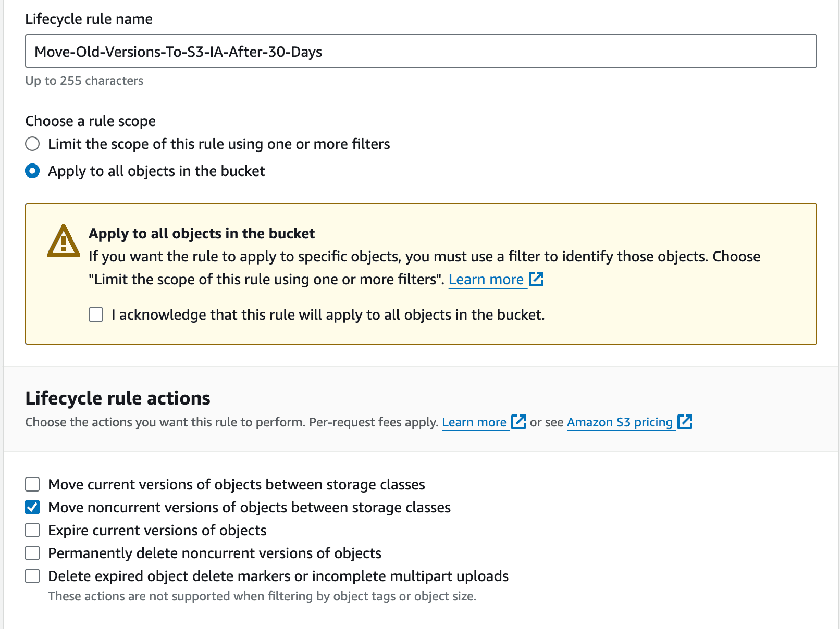
Task: Enable "Move current versions of objects between storage classes"
Action: pos(32,484)
